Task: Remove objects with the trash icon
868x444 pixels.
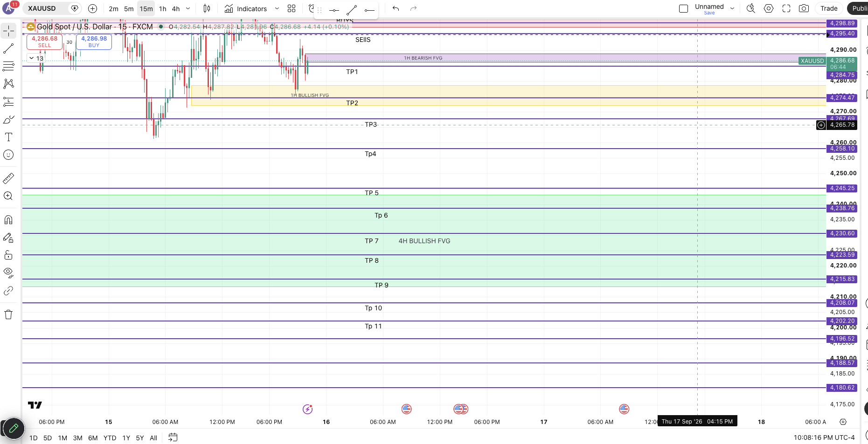Action: point(8,314)
